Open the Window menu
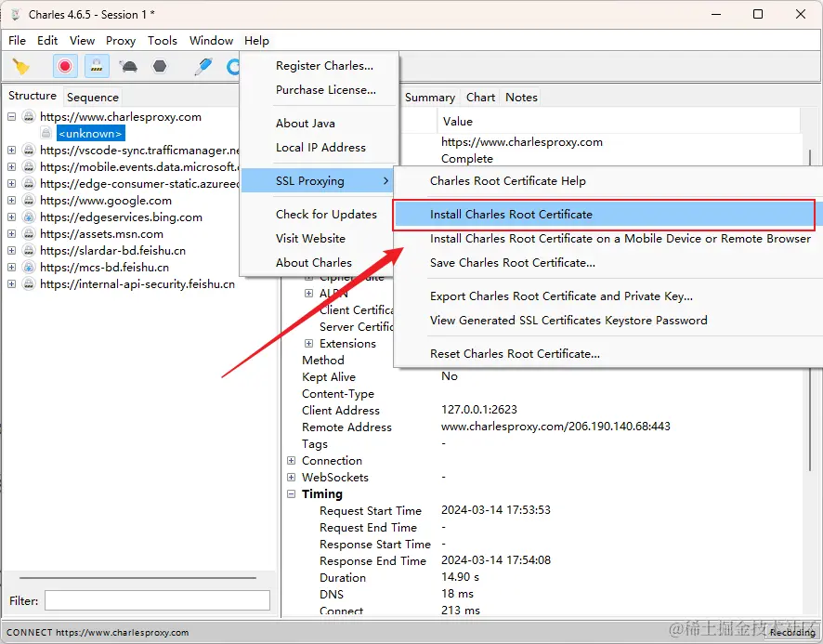The width and height of the screenshot is (823, 644). click(211, 41)
